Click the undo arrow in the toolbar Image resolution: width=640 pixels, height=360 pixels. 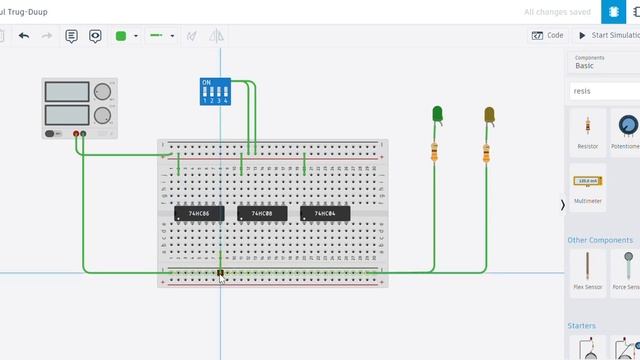(x=24, y=36)
